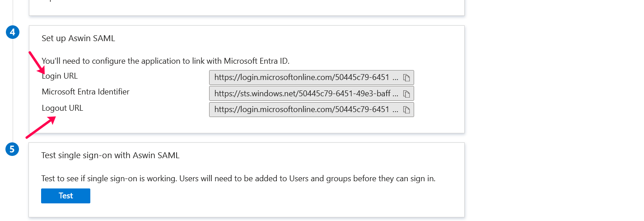
Task: Copy the Logout URL to clipboard
Action: pos(406,110)
